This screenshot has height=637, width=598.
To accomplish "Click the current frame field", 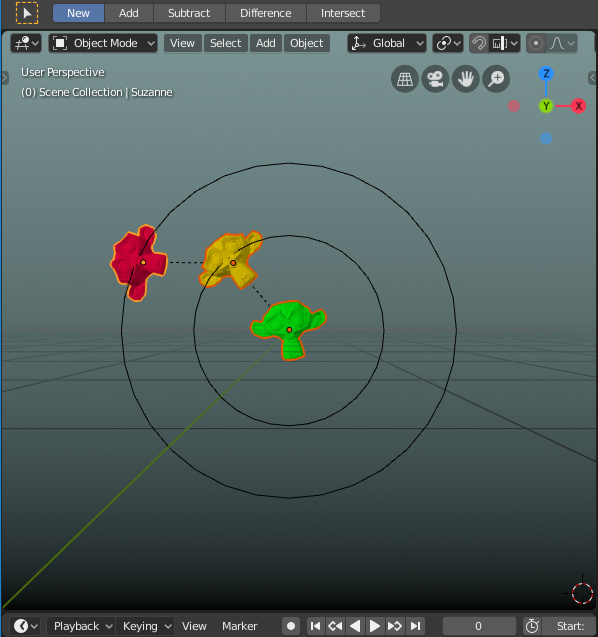I will [x=479, y=626].
